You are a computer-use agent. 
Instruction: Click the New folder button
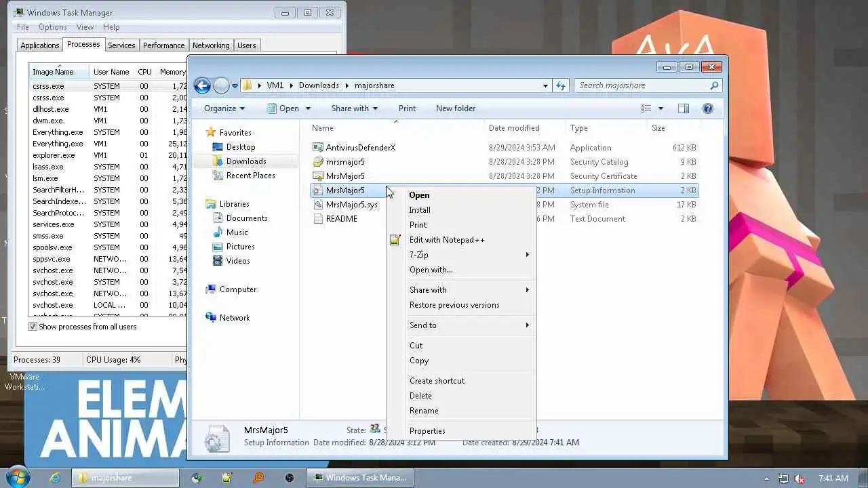coord(456,108)
